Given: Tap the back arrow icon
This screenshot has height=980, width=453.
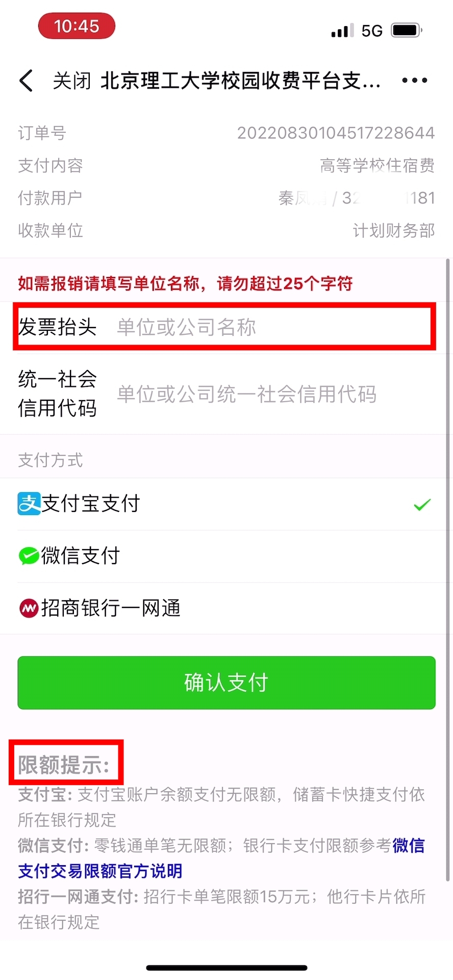Looking at the screenshot, I should coord(27,81).
